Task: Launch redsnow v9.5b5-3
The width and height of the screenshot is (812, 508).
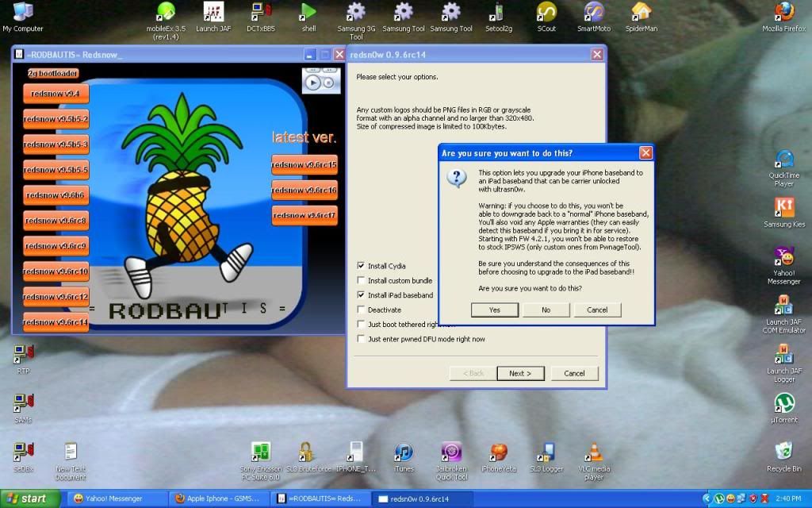Action: click(56, 144)
